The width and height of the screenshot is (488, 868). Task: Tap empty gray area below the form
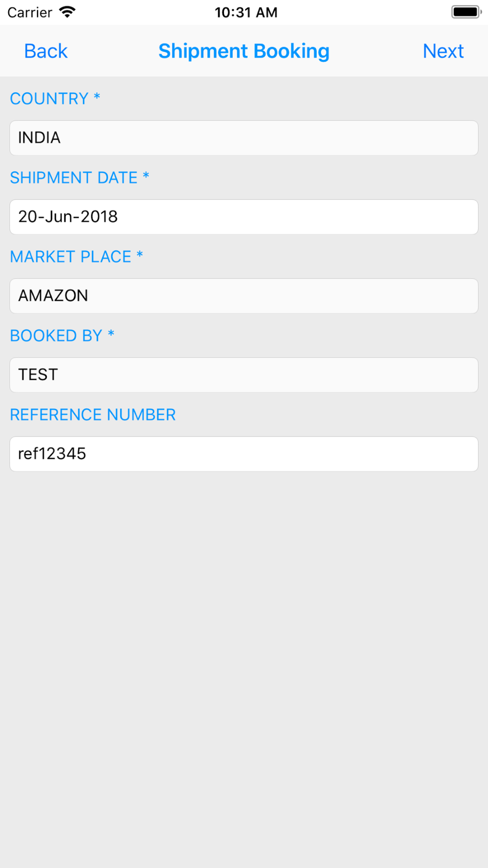click(244, 669)
